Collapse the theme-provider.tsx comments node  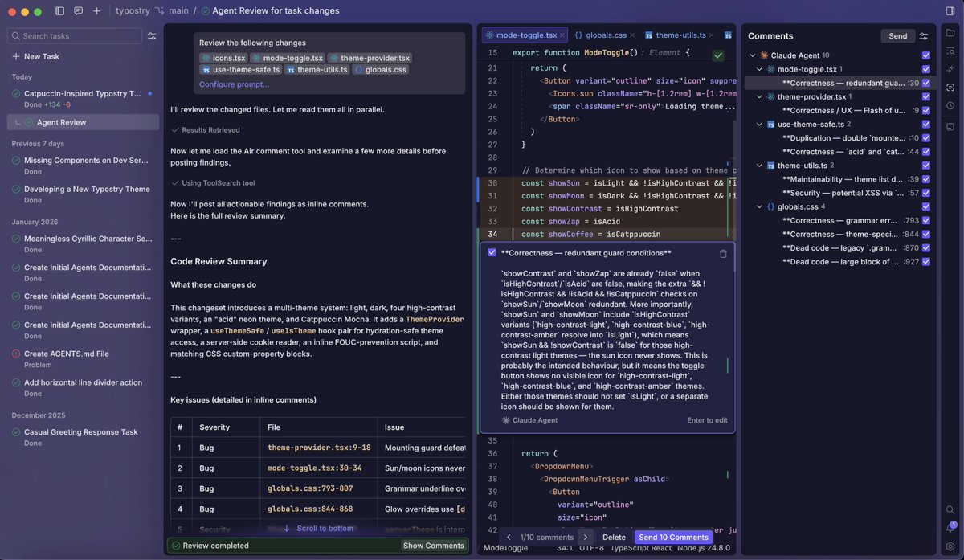(760, 96)
